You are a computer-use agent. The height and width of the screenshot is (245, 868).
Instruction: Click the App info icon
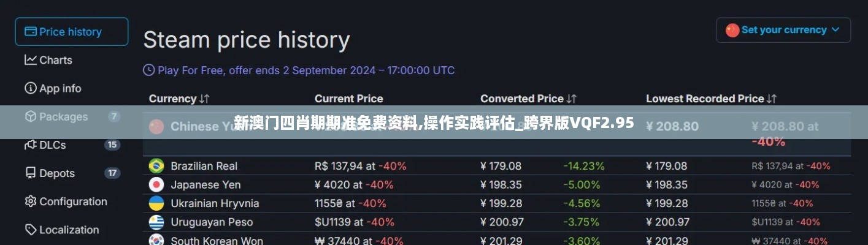point(31,88)
